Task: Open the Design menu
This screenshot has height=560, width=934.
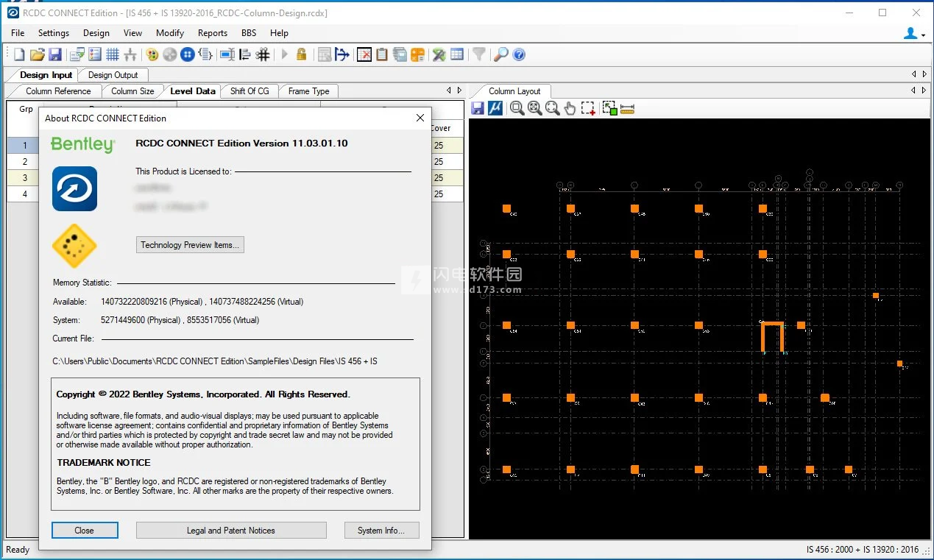Action: (x=96, y=33)
